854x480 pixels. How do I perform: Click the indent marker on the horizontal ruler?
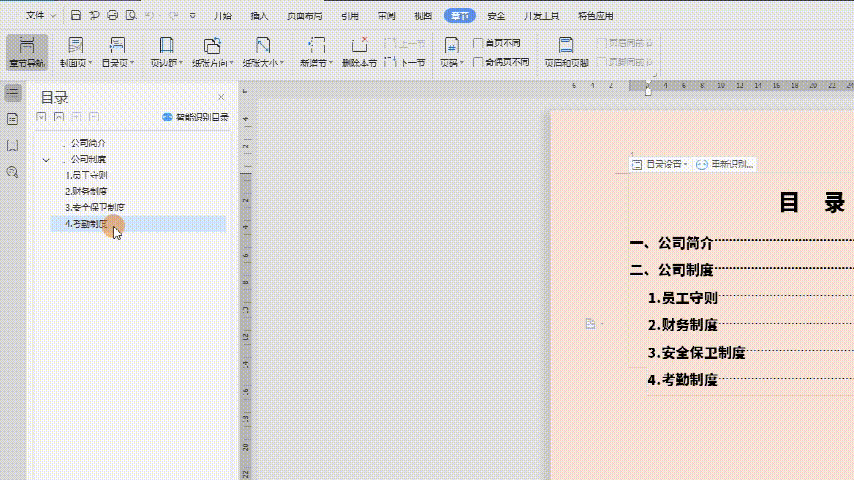(648, 89)
